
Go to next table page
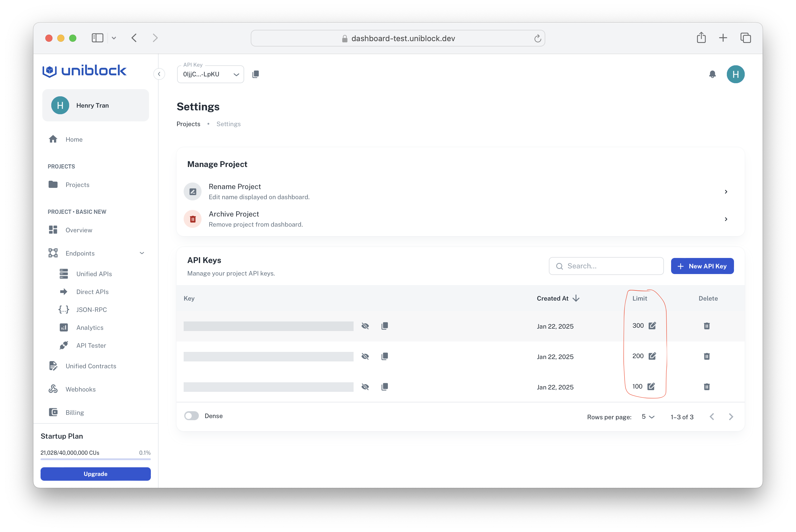coord(731,417)
